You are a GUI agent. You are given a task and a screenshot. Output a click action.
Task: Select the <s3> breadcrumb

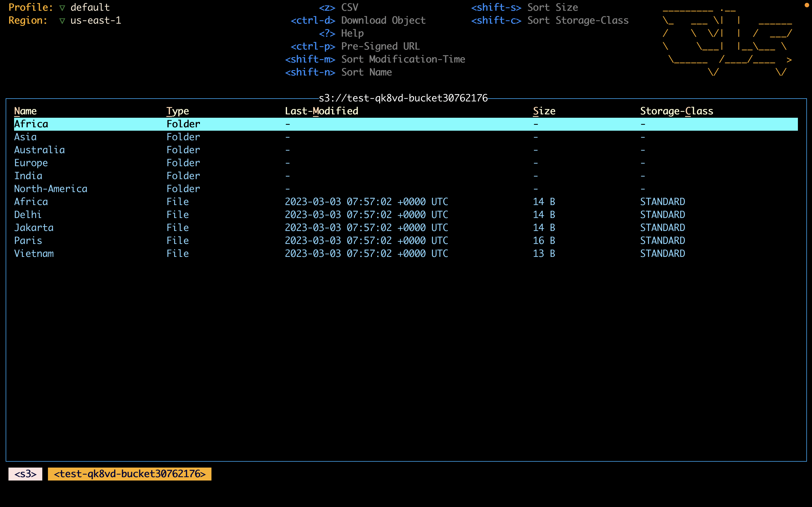click(25, 474)
